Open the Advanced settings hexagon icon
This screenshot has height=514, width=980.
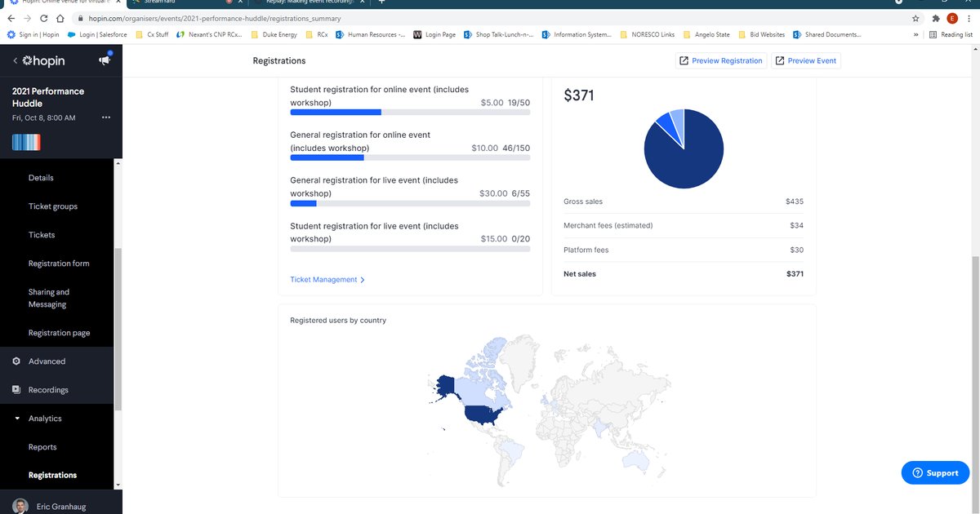(x=16, y=361)
